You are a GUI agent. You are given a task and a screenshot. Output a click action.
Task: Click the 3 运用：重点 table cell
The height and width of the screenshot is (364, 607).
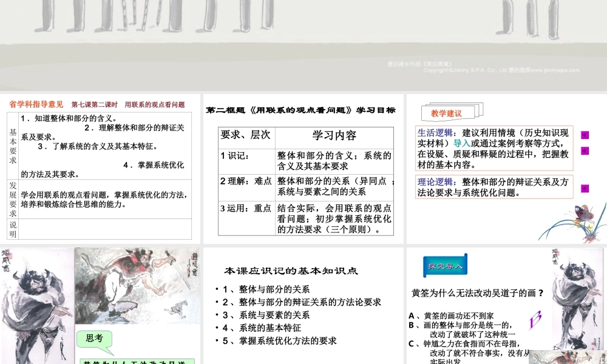click(246, 218)
